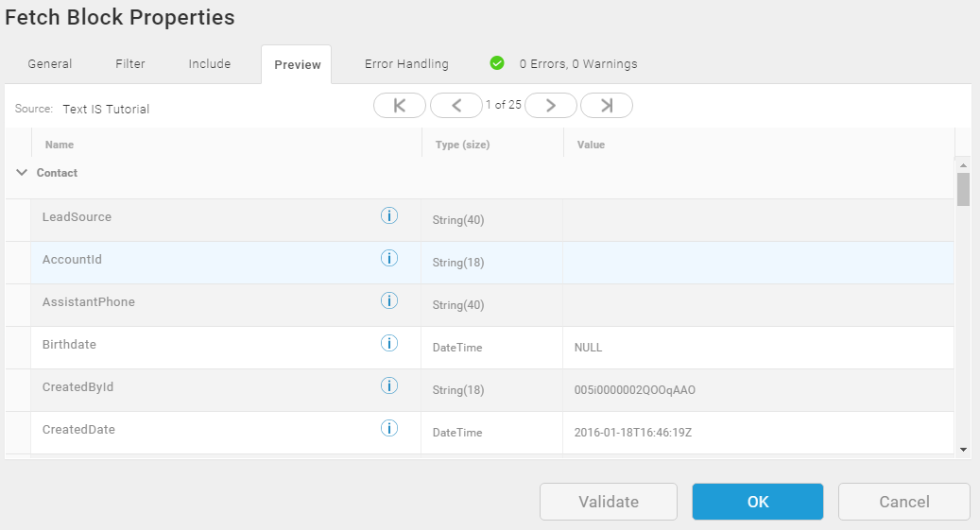Click the NULL value for Birthdate
Image resolution: width=980 pixels, height=530 pixels.
coord(588,348)
